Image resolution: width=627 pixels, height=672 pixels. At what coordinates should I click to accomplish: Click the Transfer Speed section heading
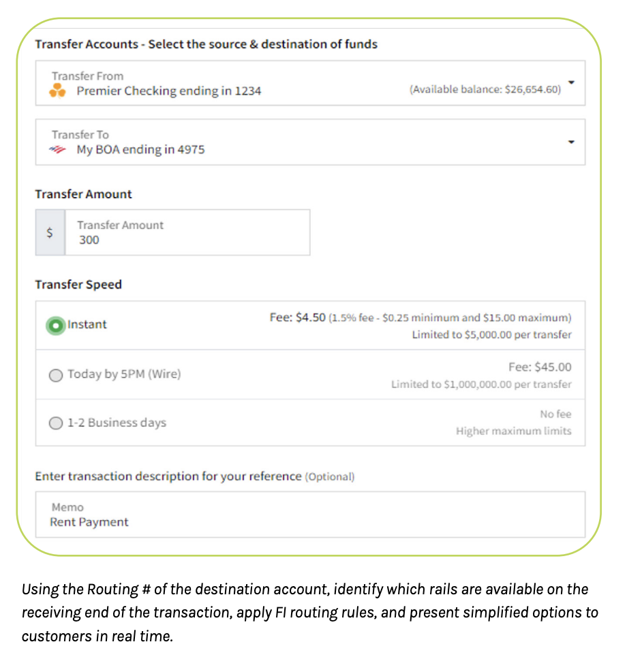[78, 285]
